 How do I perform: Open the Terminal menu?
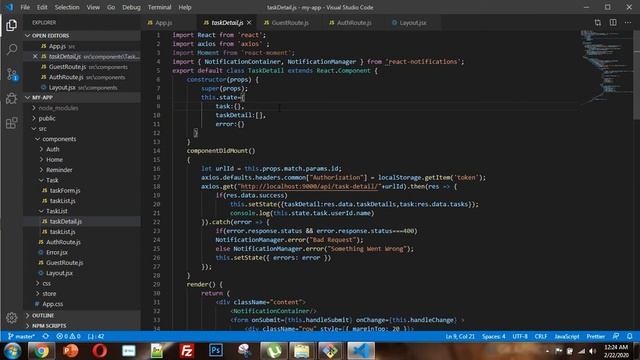(160, 7)
